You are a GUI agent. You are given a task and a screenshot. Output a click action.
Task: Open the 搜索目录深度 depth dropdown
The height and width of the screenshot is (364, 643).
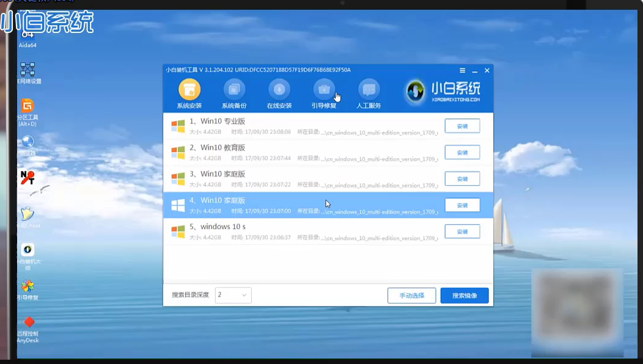point(232,295)
